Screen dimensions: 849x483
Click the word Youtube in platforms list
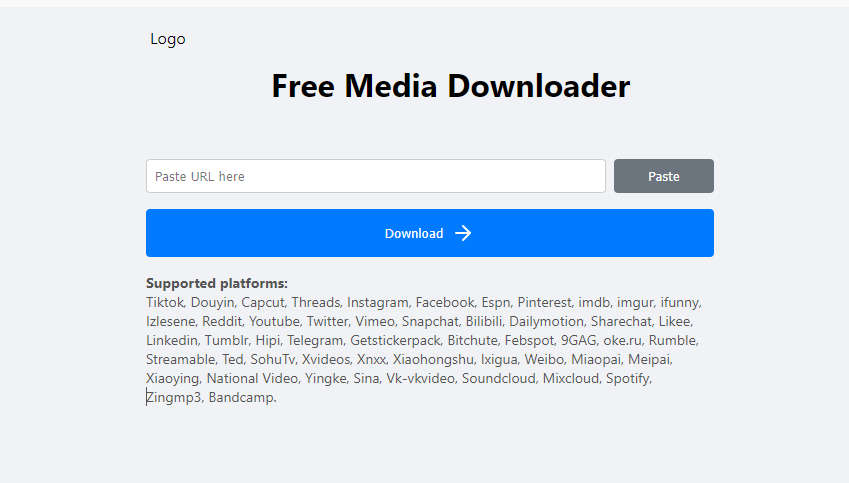click(x=274, y=321)
